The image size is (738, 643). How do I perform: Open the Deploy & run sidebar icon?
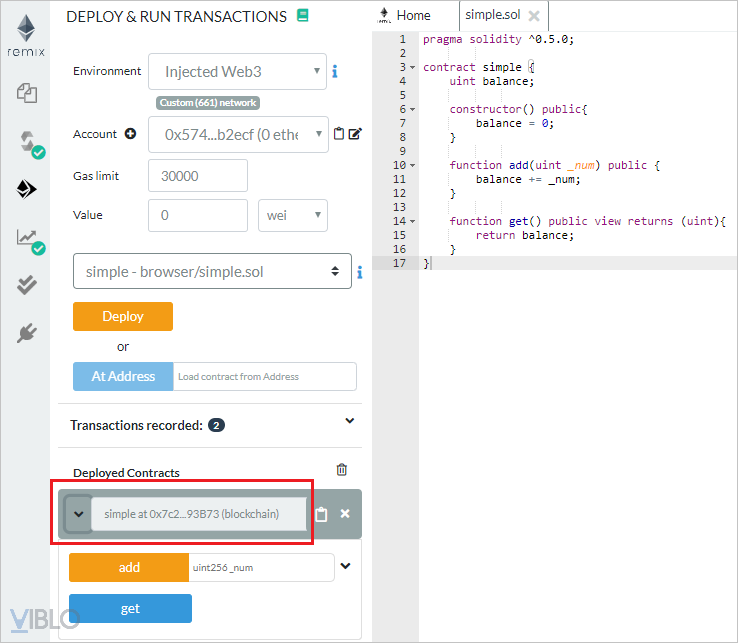26,189
